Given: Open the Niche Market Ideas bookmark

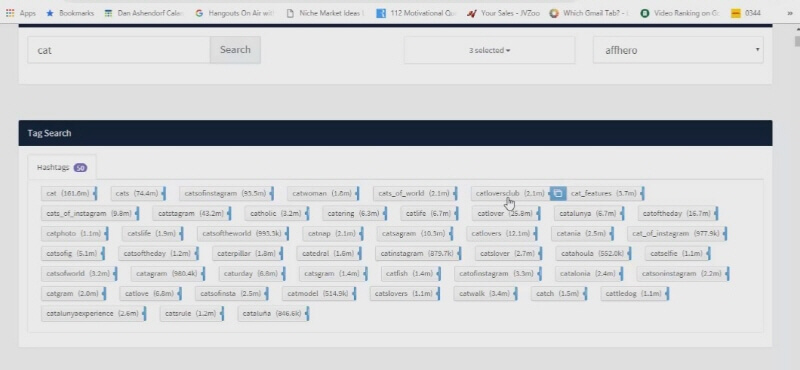Looking at the screenshot, I should coord(326,13).
